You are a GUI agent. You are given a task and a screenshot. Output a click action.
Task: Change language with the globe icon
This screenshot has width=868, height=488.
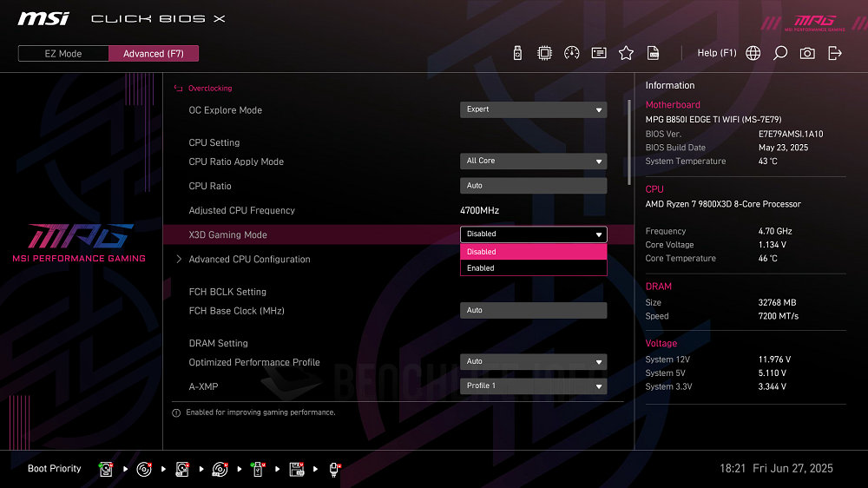point(753,53)
